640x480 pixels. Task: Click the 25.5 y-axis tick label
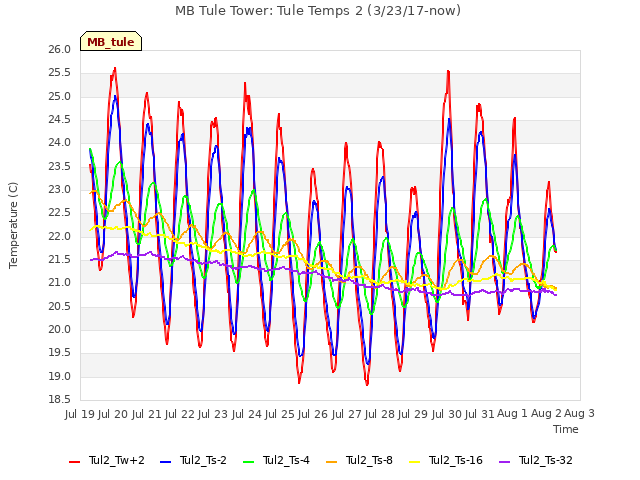[60, 73]
